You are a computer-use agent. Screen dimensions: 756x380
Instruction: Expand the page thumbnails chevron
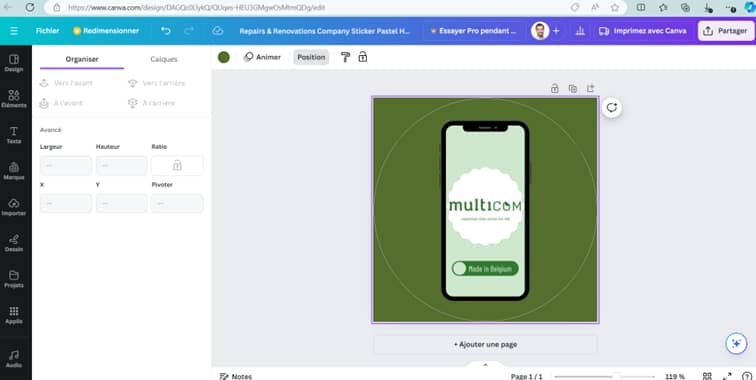tap(485, 365)
